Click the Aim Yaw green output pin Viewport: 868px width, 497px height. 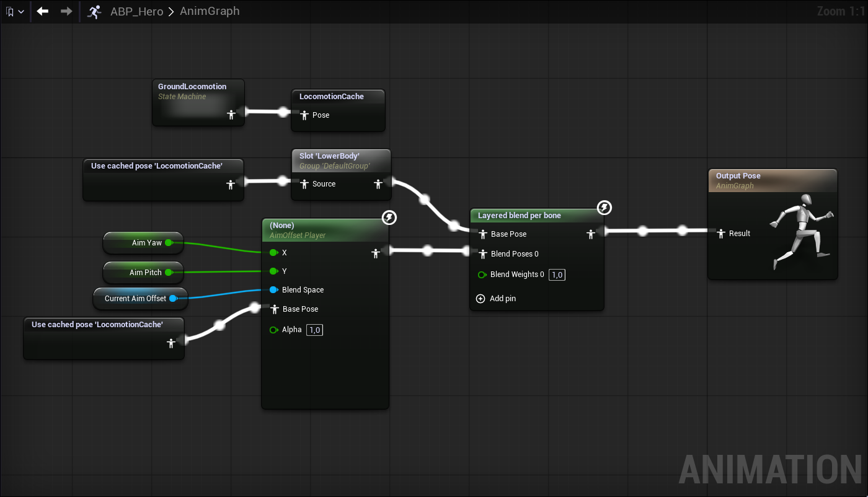click(x=169, y=243)
